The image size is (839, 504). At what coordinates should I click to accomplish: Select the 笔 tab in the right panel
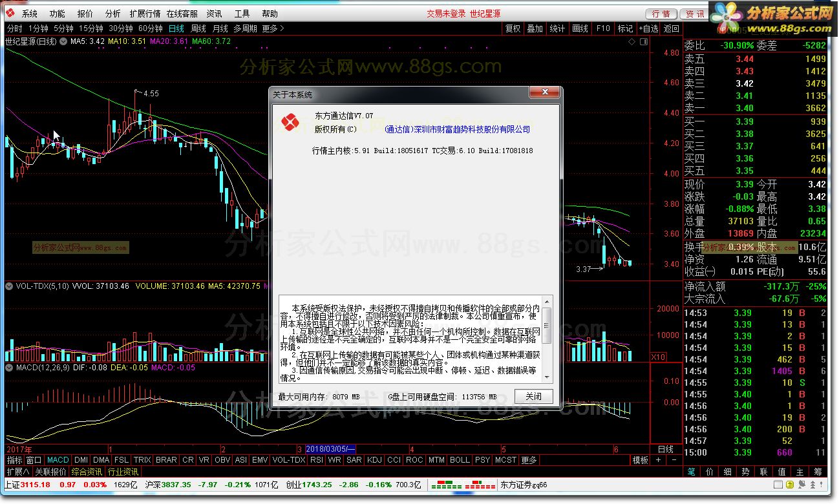point(692,472)
